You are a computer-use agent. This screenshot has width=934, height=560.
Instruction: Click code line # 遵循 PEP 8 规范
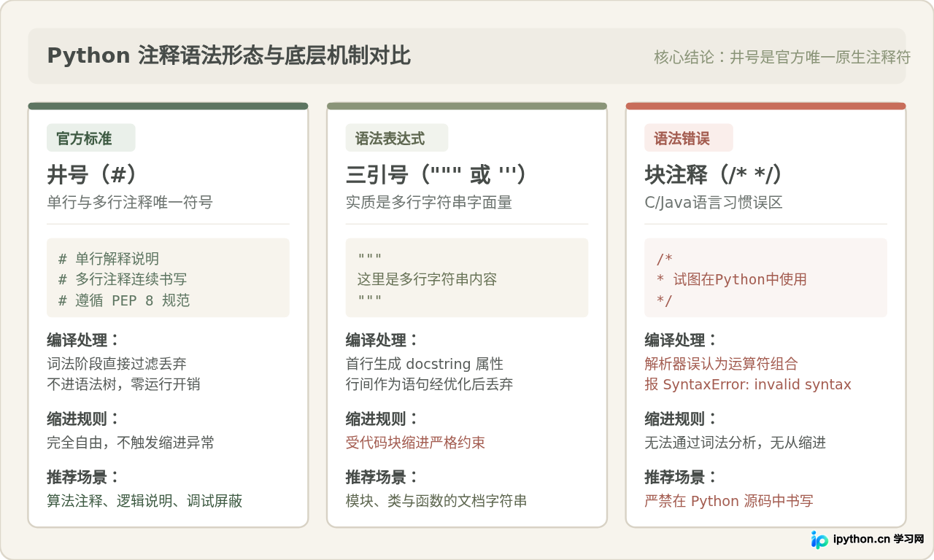(124, 300)
